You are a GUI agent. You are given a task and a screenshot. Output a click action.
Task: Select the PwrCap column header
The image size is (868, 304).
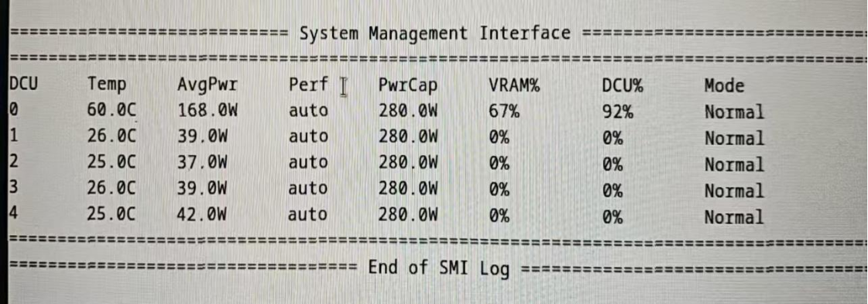click(408, 85)
